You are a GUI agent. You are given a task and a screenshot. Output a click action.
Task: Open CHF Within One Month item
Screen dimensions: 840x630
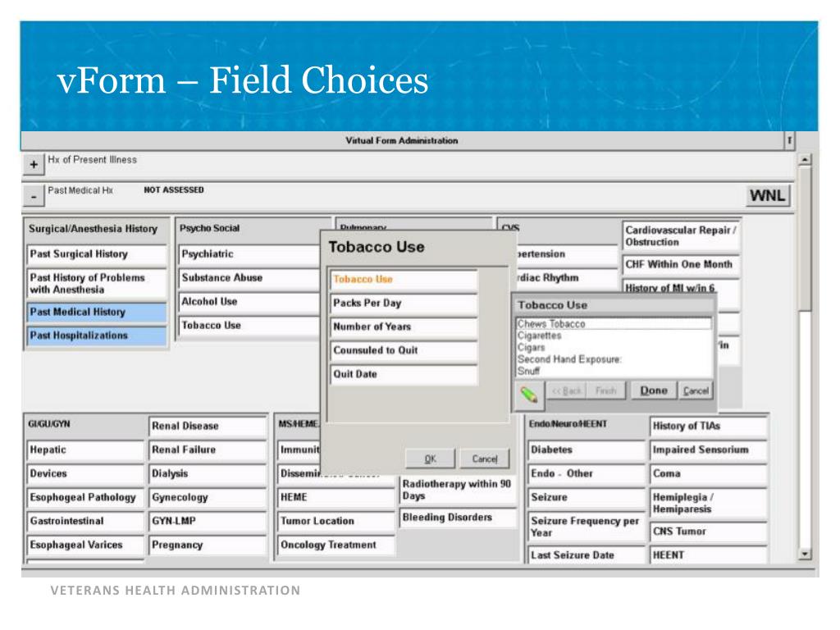[681, 265]
